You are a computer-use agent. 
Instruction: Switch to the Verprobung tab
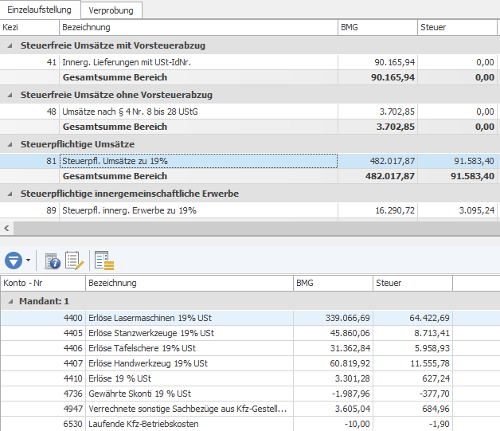111,10
